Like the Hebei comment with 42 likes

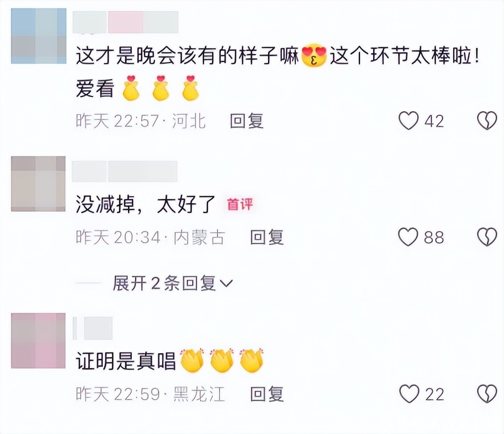409,121
